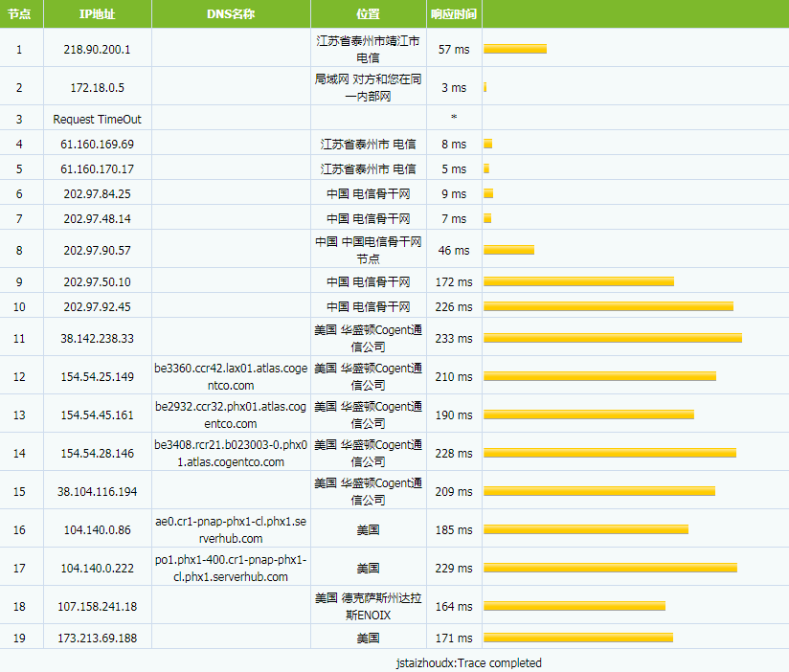Screen dimensions: 789x672
Task: Click the 响应时间 column header
Action: 454,14
